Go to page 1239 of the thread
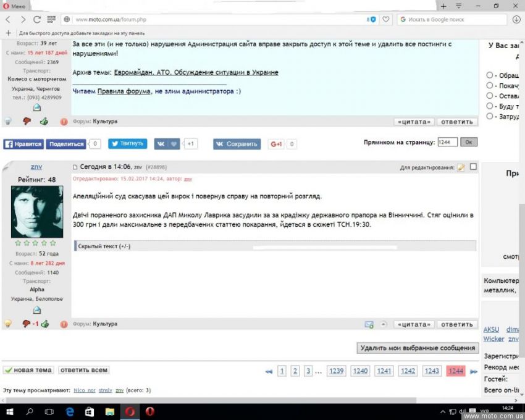This screenshot has width=525, height=420. (x=336, y=371)
